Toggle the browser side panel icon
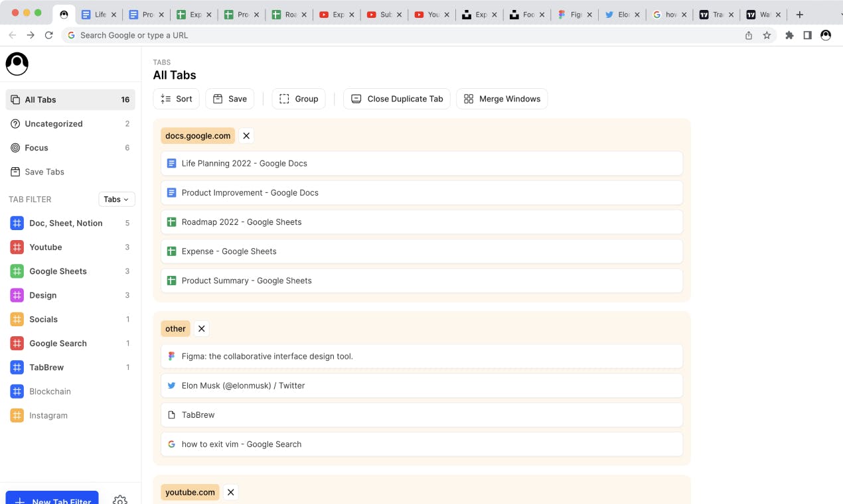This screenshot has height=504, width=843. coord(807,35)
